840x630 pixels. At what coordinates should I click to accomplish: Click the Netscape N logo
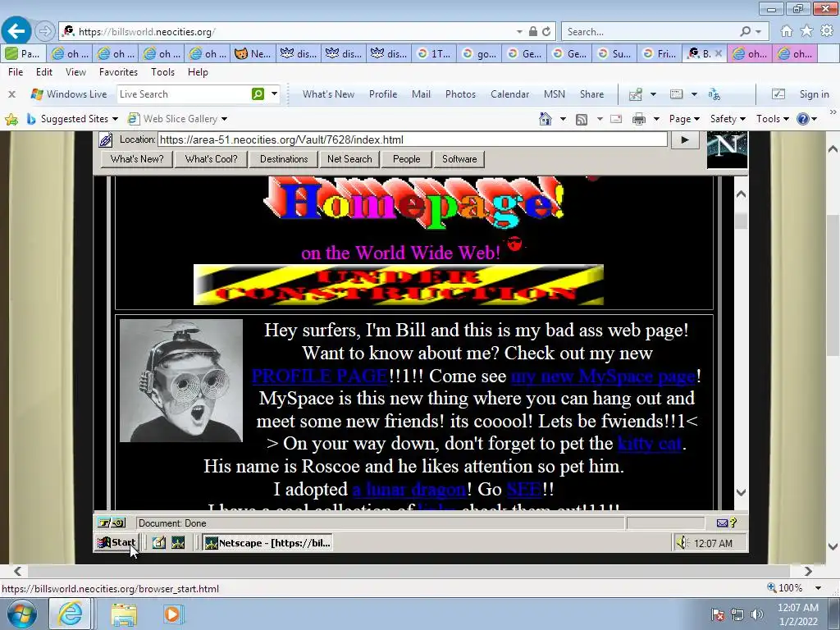727,151
